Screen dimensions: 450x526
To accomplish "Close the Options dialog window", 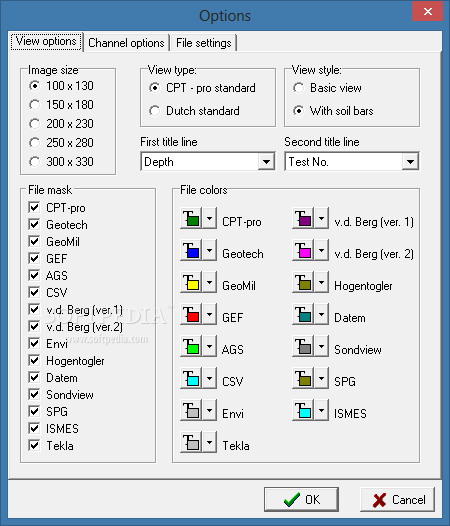I will pos(428,11).
